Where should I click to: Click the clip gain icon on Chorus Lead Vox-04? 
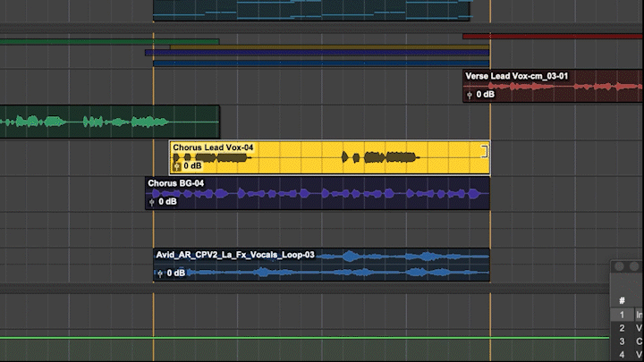176,166
